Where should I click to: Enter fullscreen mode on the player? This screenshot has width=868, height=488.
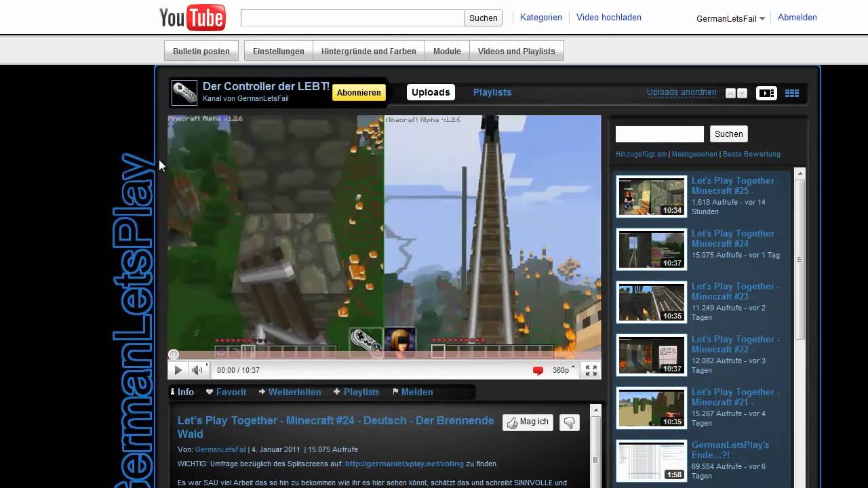tap(591, 370)
